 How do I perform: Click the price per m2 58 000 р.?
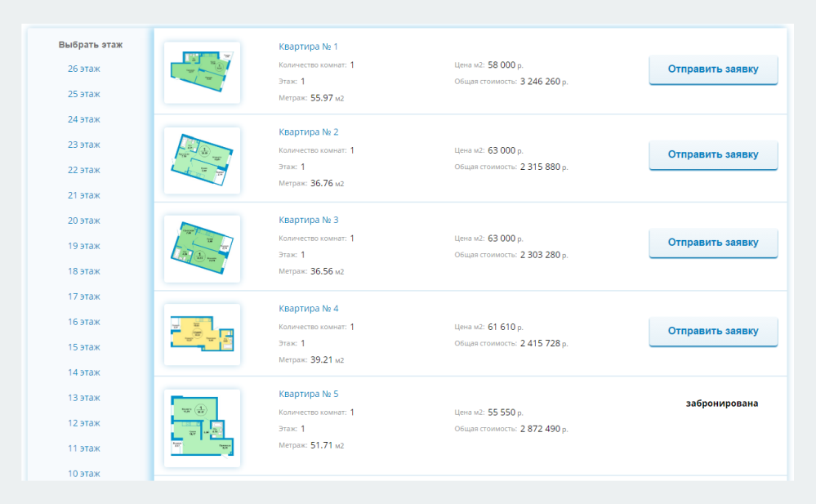click(506, 65)
